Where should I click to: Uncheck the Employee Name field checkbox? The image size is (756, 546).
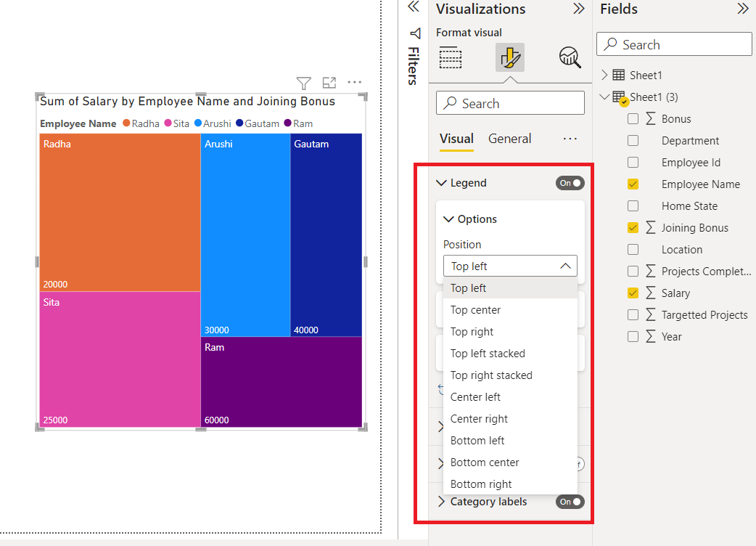[x=633, y=184]
